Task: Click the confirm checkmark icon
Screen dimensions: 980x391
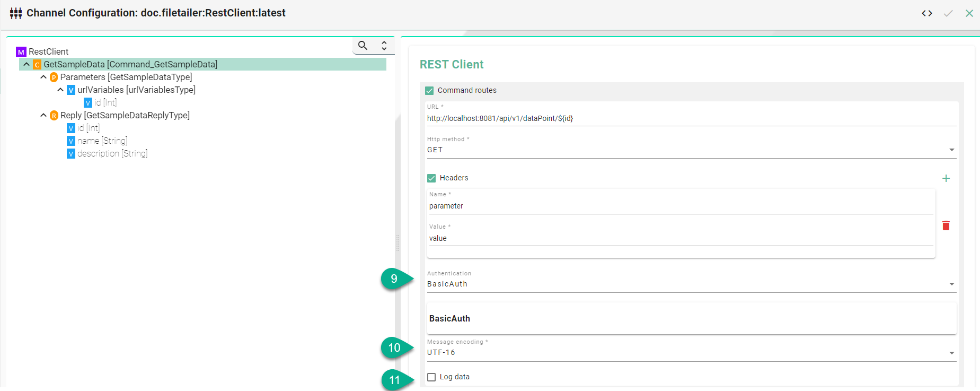Action: coord(948,13)
